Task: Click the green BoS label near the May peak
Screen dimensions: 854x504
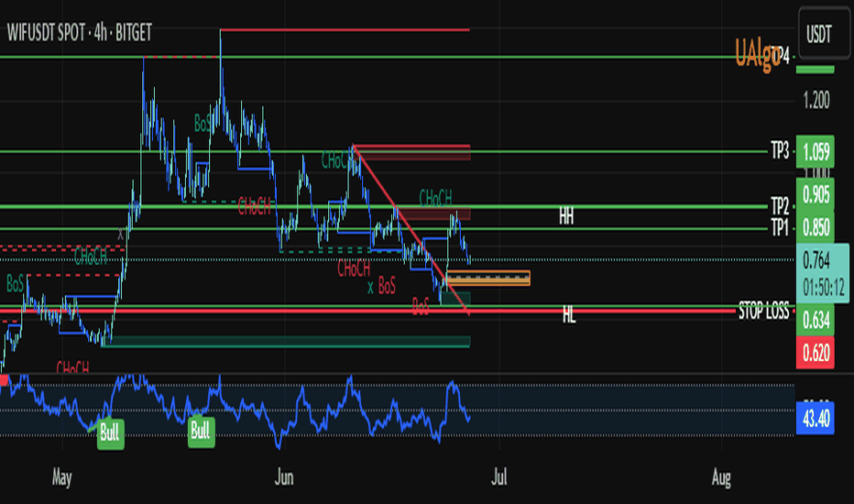Action: (203, 125)
